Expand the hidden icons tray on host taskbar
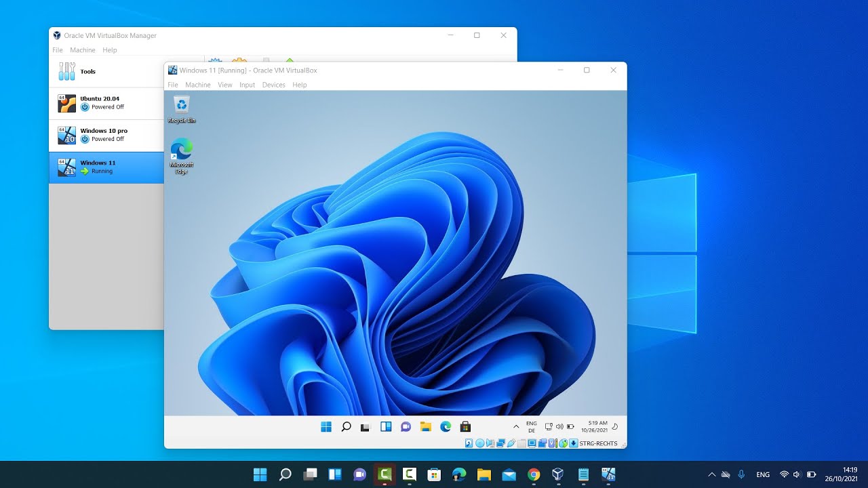This screenshot has height=488, width=868. click(x=711, y=474)
